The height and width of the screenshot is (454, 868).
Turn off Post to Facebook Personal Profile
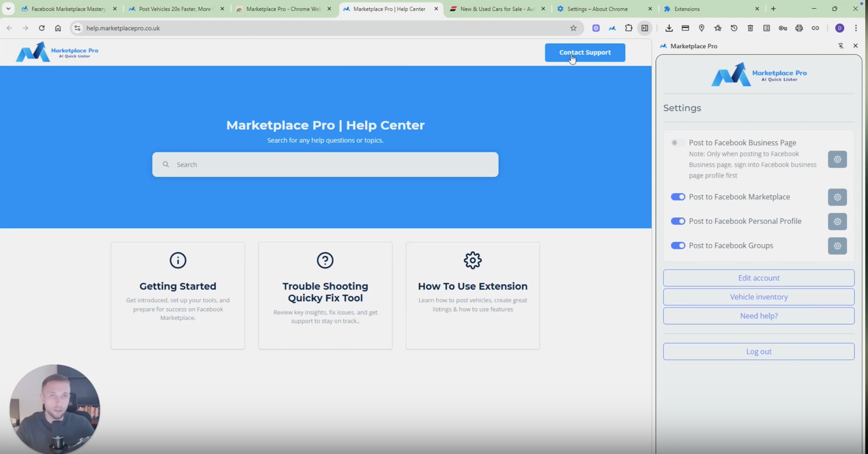pos(678,221)
